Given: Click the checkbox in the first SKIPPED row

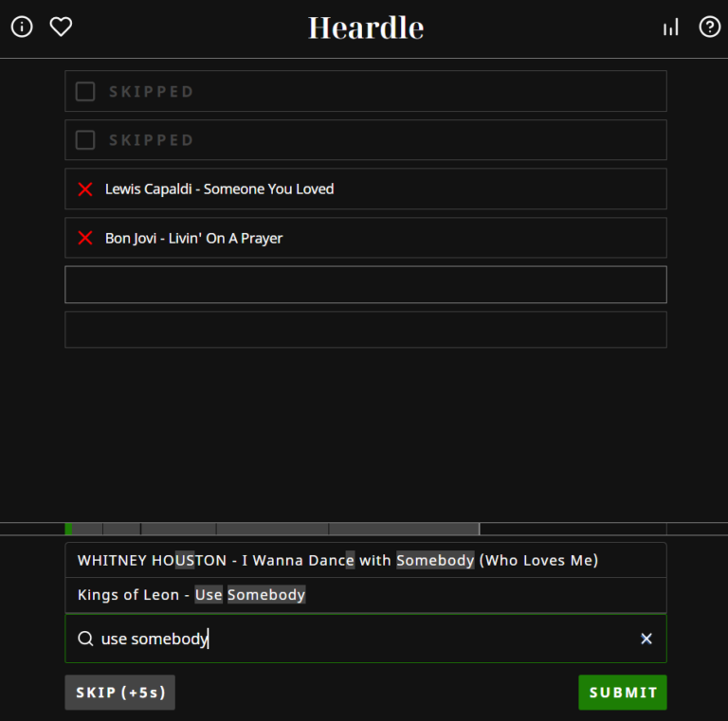Looking at the screenshot, I should click(85, 92).
